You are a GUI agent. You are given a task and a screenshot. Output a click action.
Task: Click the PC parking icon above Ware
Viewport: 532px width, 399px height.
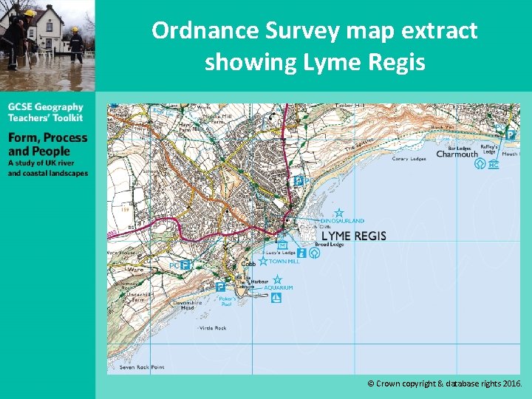tap(185, 265)
